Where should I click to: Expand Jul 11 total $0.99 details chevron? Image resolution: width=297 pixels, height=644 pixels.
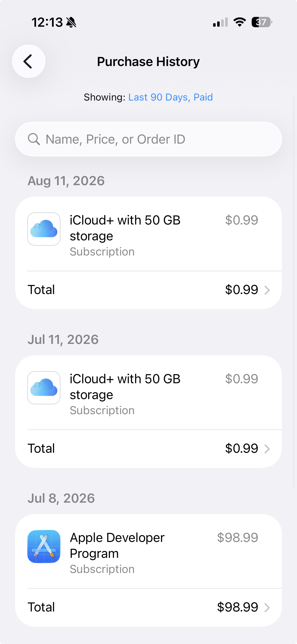click(267, 449)
